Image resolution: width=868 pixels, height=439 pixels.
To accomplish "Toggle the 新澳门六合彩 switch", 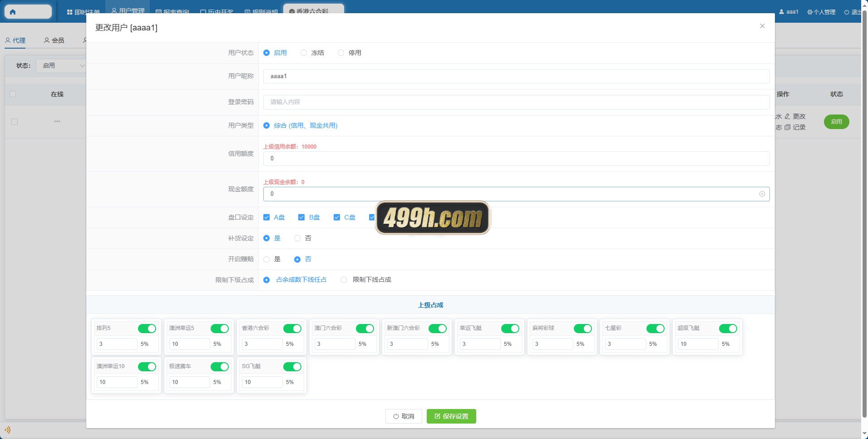I will pos(438,329).
